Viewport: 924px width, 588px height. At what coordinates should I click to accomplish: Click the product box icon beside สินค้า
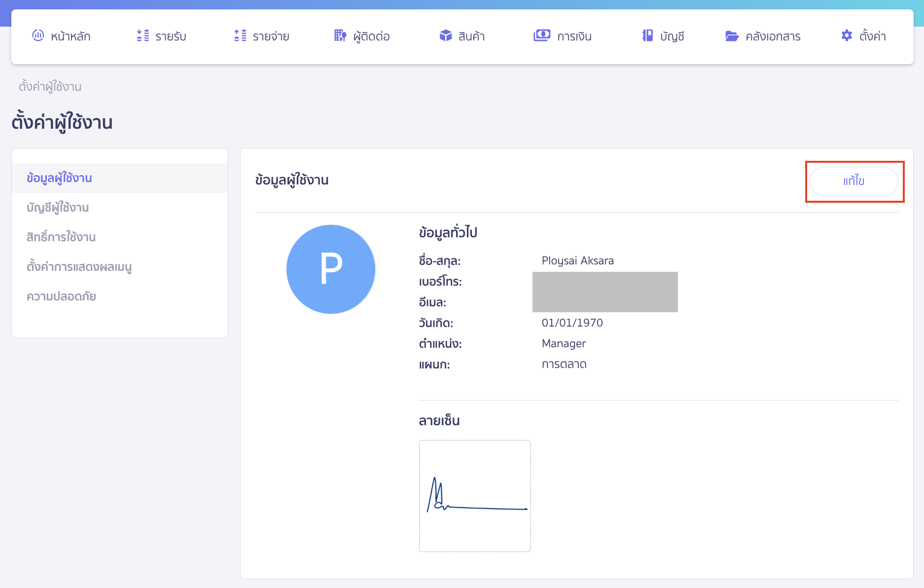[x=446, y=36]
